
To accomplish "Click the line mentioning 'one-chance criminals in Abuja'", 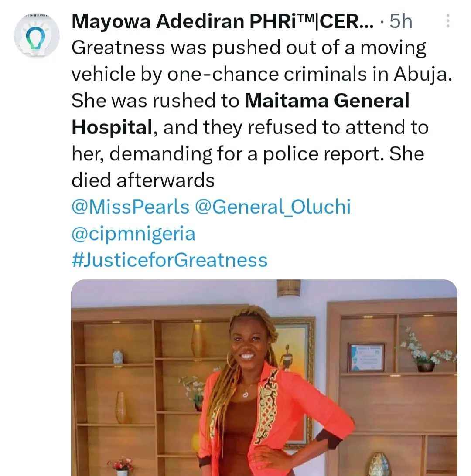I will coord(262,74).
